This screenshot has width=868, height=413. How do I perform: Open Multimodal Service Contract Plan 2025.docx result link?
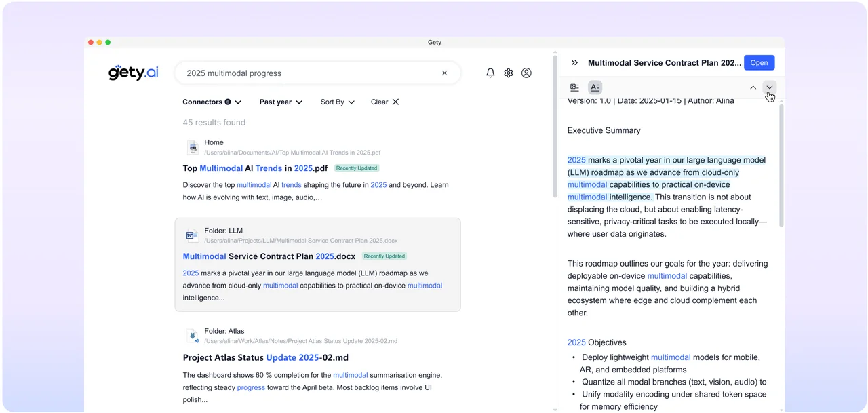269,256
